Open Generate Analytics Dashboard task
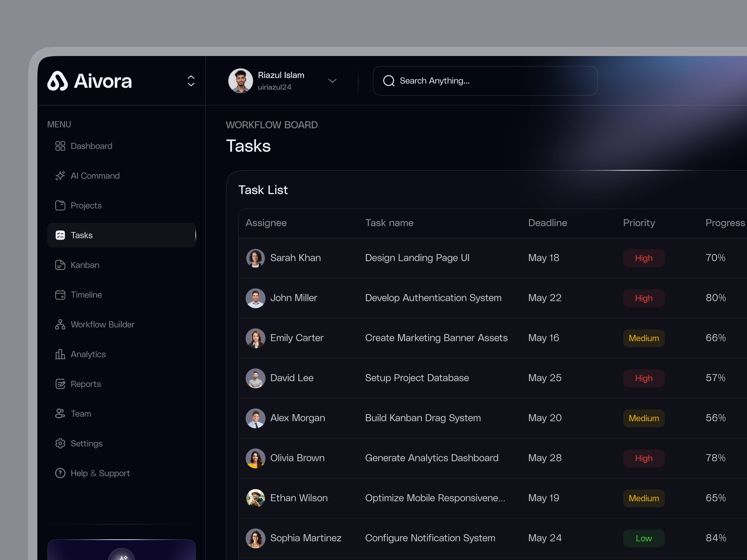The width and height of the screenshot is (747, 560). coord(432,458)
